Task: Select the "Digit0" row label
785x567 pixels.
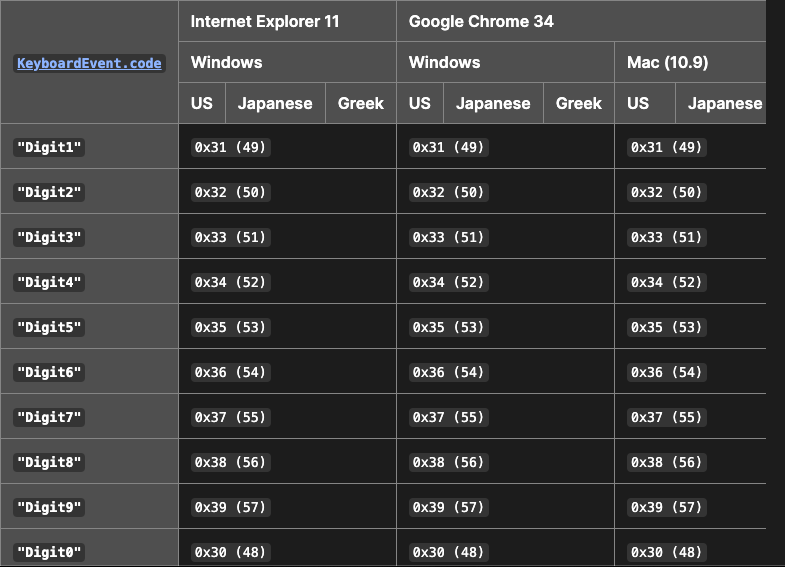Action: (49, 553)
